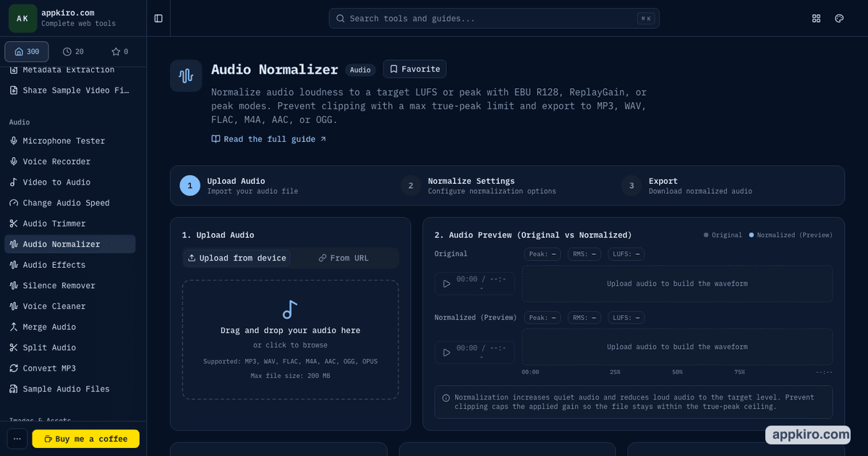The height and width of the screenshot is (456, 868).
Task: Open the Read the full guide link
Action: coord(269,139)
